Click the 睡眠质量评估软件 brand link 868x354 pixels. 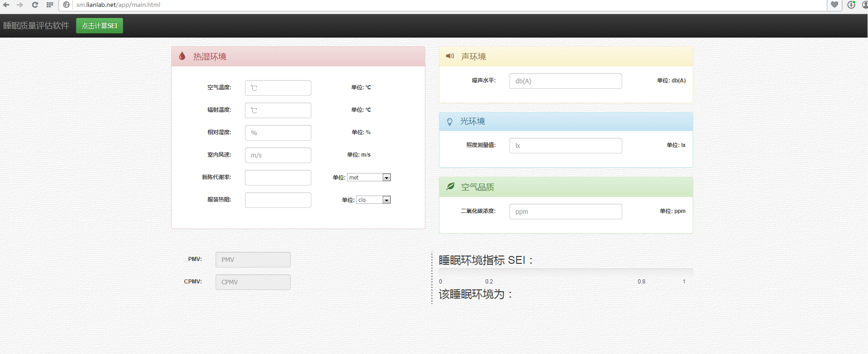36,26
